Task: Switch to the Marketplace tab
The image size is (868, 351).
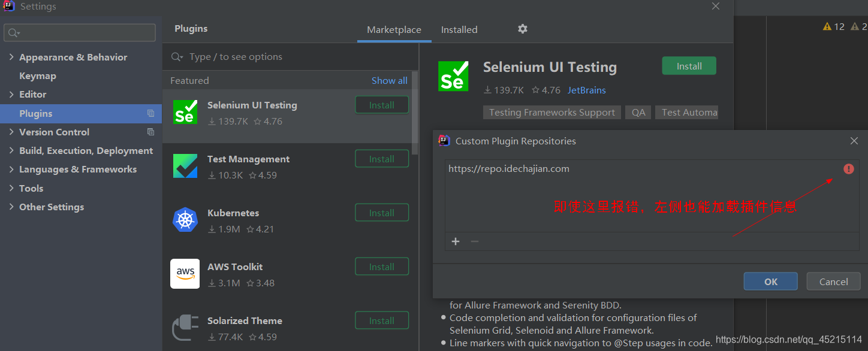Action: 394,29
